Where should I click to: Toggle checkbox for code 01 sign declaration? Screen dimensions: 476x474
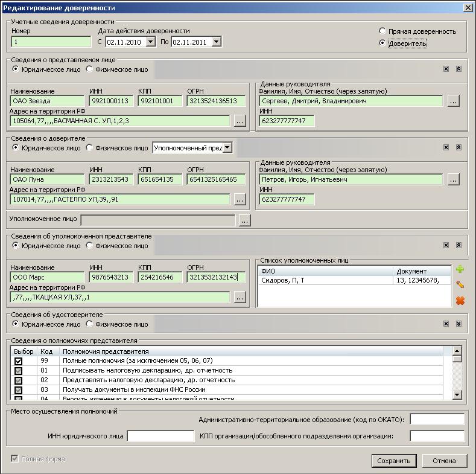(x=18, y=371)
